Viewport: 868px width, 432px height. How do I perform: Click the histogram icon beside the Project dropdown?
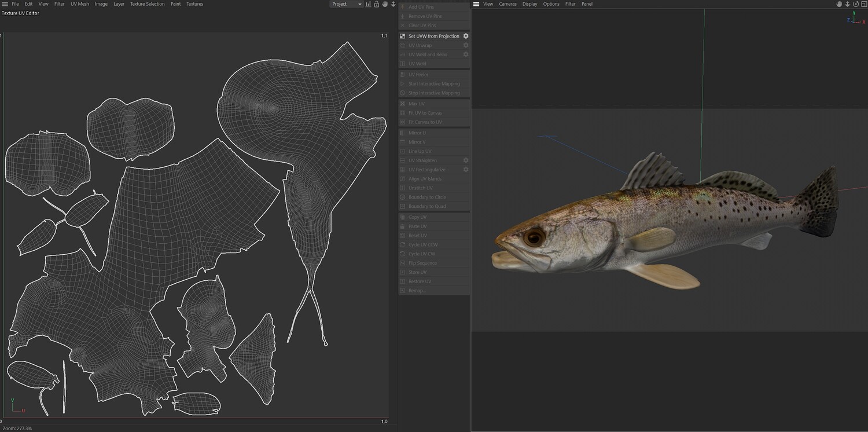pyautogui.click(x=368, y=4)
